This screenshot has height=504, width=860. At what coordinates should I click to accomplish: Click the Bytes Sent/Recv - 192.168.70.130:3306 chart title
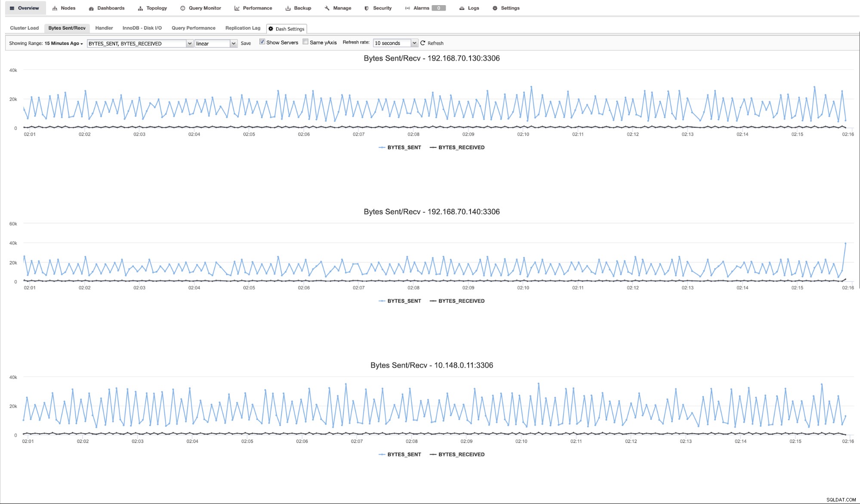point(432,58)
